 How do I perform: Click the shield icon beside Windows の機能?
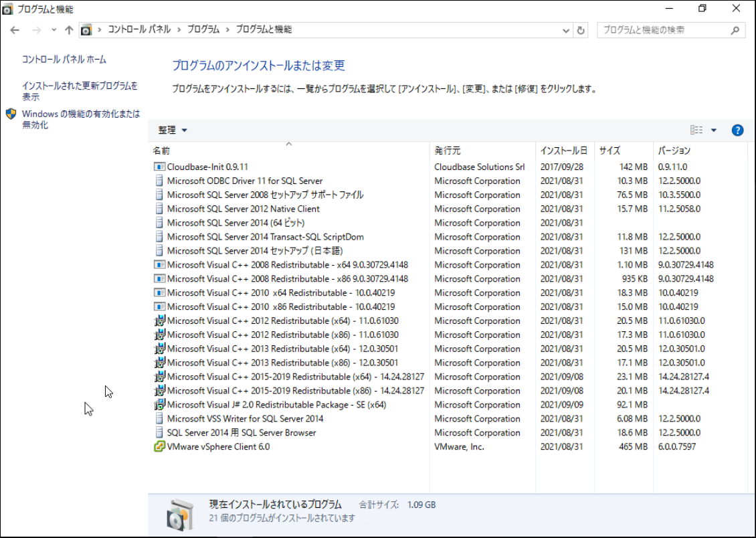[11, 114]
